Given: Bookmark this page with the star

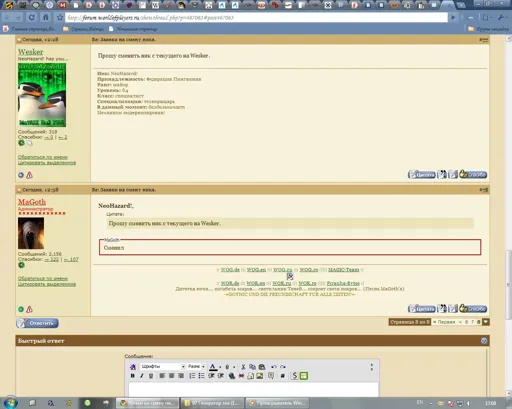Looking at the screenshot, I should click(x=60, y=17).
